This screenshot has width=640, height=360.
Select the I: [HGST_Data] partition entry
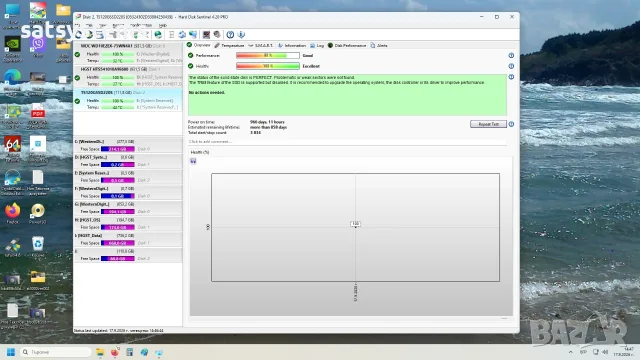point(128,239)
